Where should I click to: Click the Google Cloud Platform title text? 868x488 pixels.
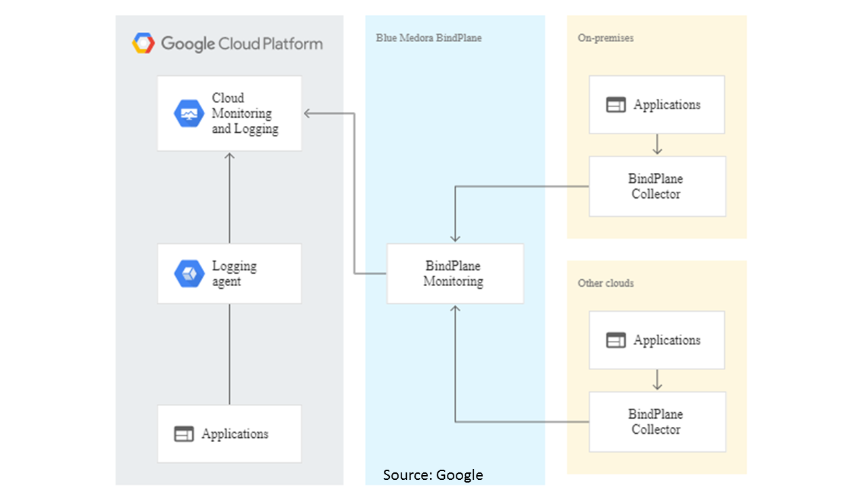(x=242, y=44)
